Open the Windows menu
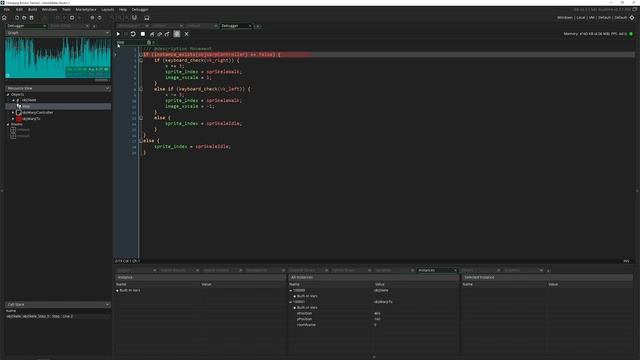Screen dimensions: 640x360 [49, 9]
